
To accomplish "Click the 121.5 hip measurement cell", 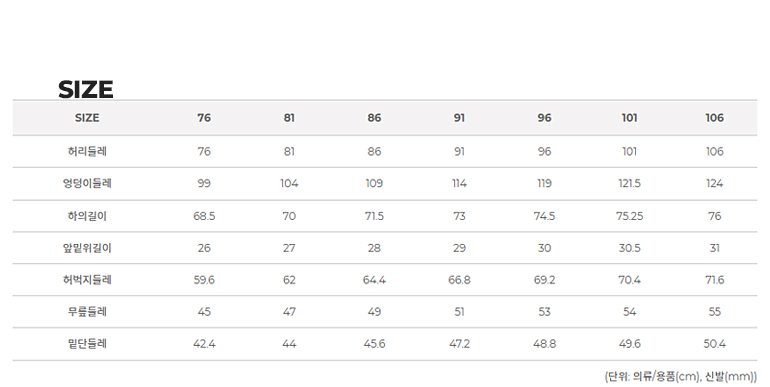I will coord(630,183).
